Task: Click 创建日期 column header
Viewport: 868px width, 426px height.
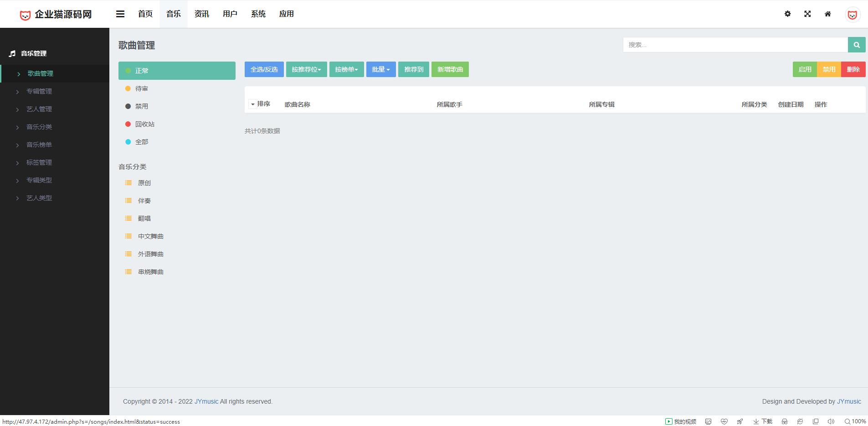Action: point(791,104)
